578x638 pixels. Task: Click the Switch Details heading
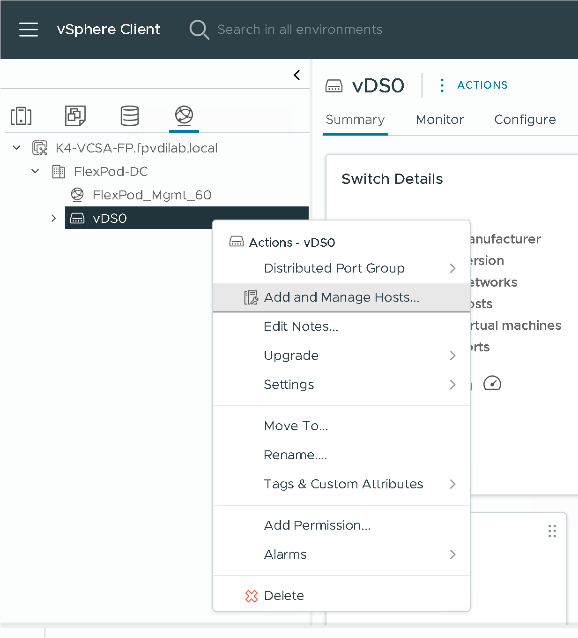click(x=392, y=179)
